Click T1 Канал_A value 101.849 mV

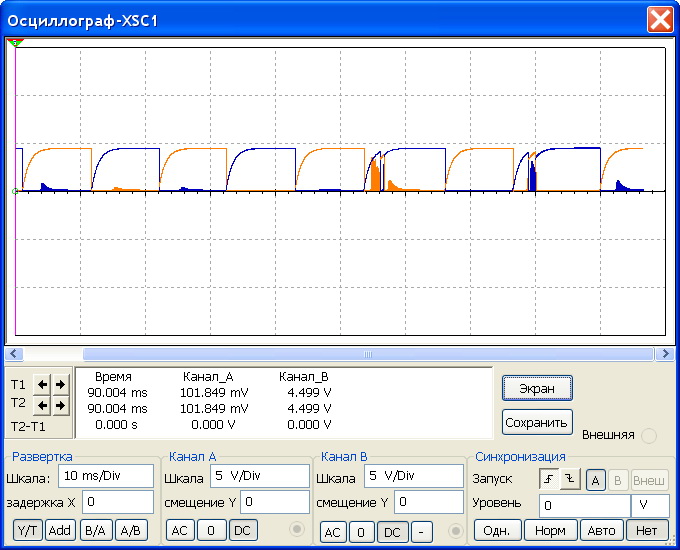[214, 393]
